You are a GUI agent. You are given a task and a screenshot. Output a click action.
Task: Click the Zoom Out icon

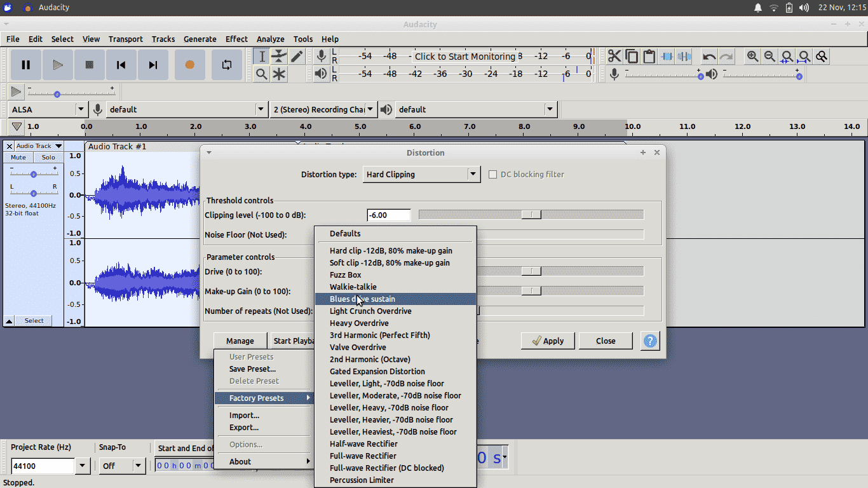coord(770,57)
